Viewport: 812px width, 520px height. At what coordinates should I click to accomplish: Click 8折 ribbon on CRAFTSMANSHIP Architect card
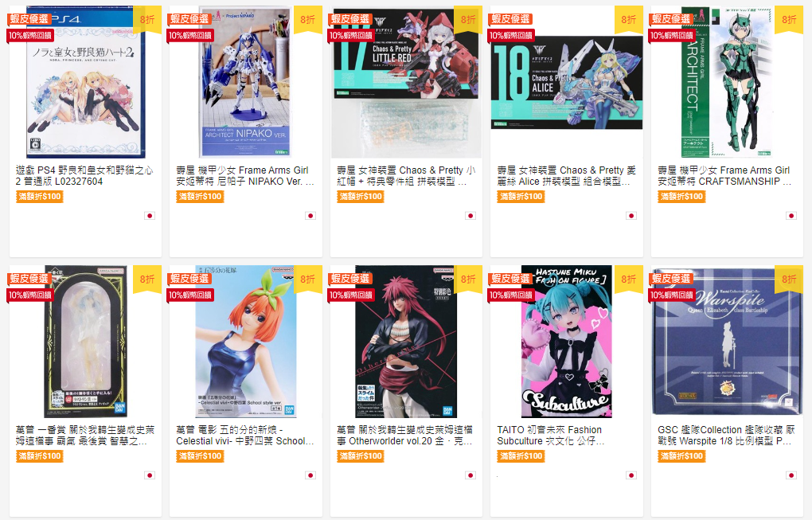pos(789,20)
